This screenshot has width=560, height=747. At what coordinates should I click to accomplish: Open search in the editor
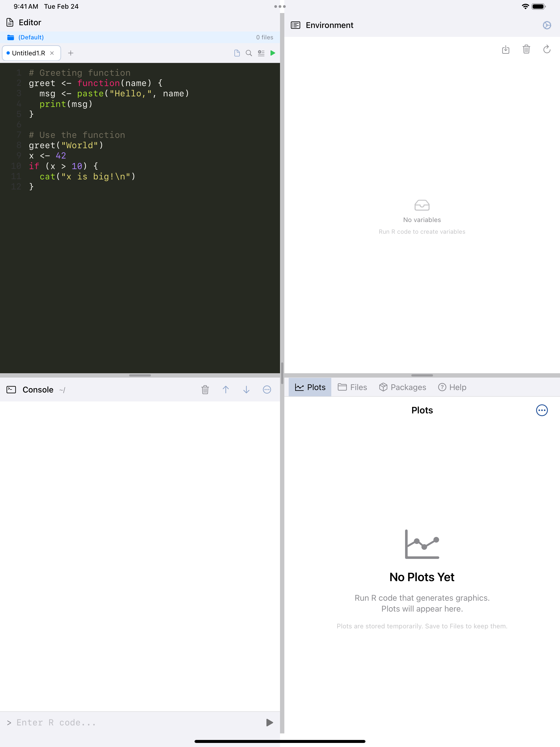point(249,53)
